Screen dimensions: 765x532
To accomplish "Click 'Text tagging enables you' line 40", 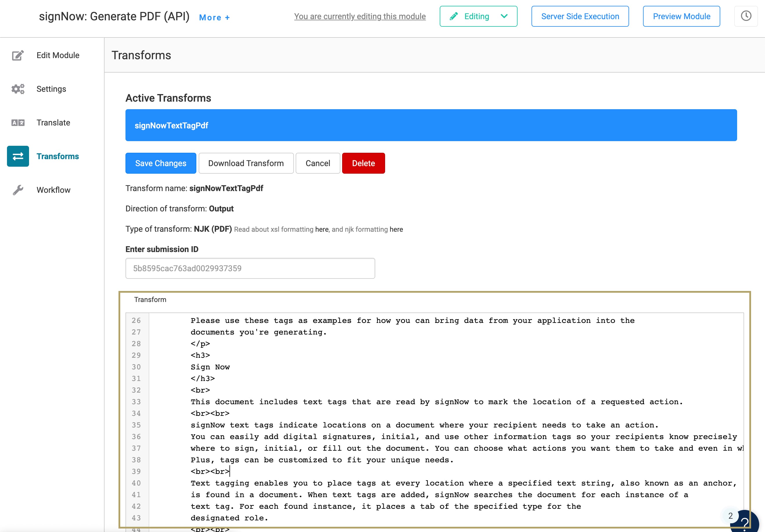I will pyautogui.click(x=464, y=483).
